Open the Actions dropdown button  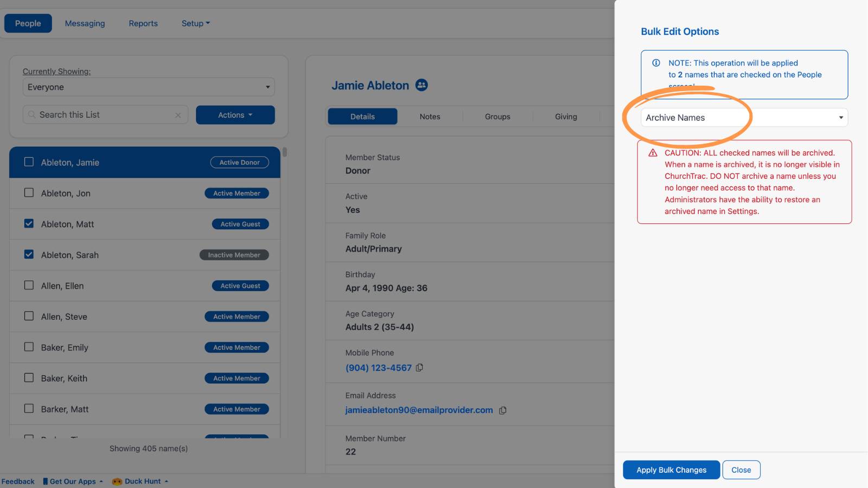point(235,115)
